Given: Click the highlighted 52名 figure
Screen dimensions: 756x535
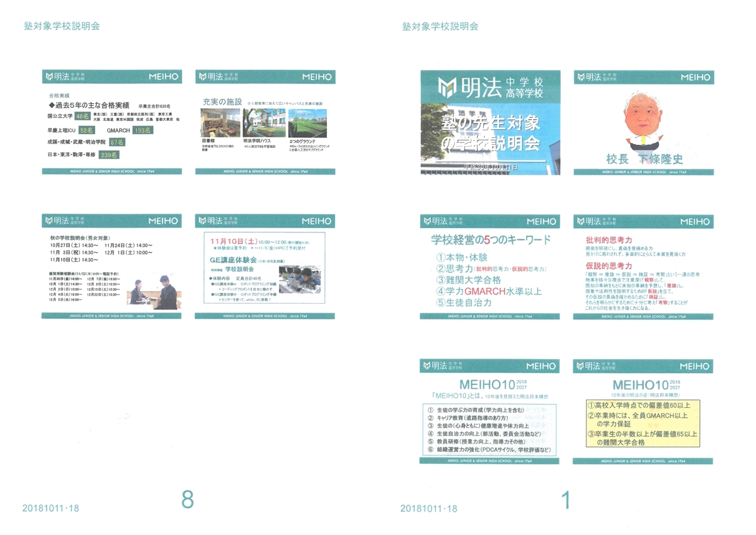Looking at the screenshot, I should (87, 130).
